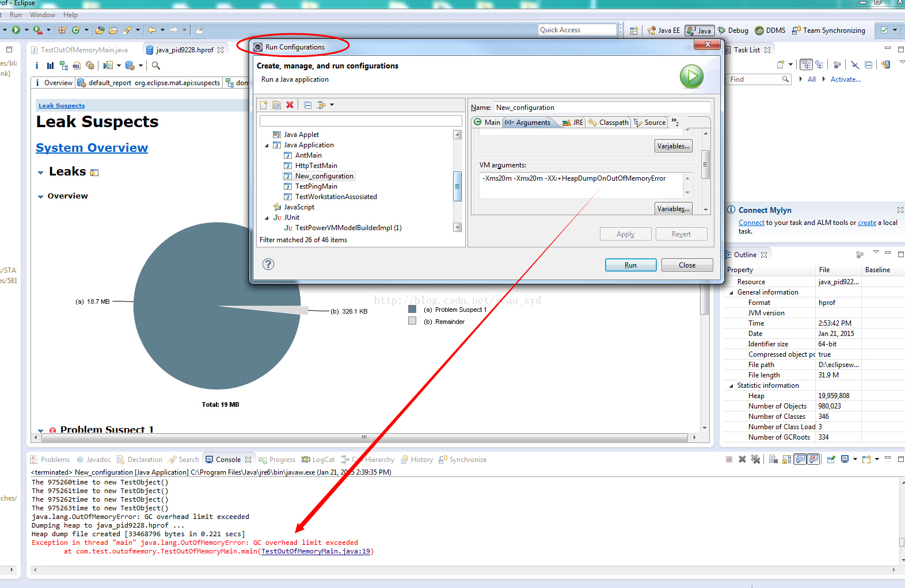This screenshot has width=905, height=588.
Task: Click the Search flashlight toolbar icon
Action: pyautogui.click(x=127, y=30)
